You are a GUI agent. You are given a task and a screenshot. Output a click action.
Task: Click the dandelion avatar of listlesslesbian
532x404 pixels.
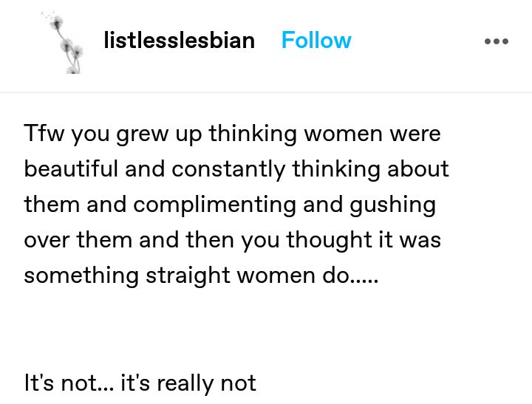coord(64,42)
